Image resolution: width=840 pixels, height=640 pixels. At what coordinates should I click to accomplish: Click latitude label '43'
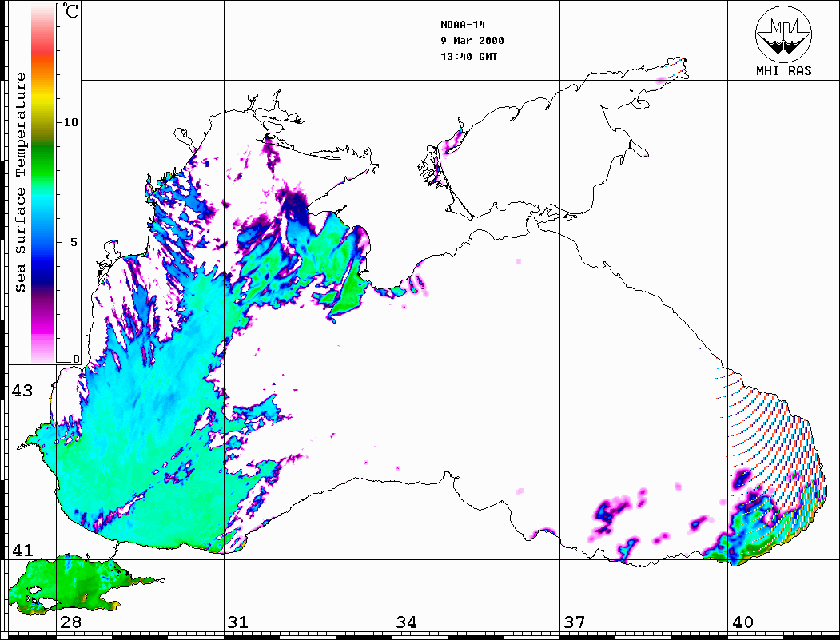pyautogui.click(x=22, y=391)
